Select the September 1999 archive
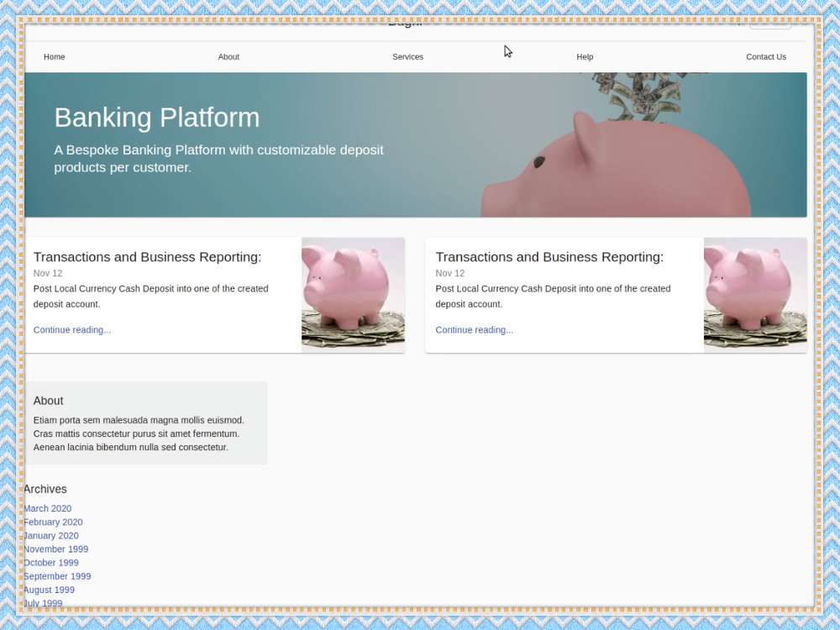Screen dimensions: 840x630 (57, 576)
